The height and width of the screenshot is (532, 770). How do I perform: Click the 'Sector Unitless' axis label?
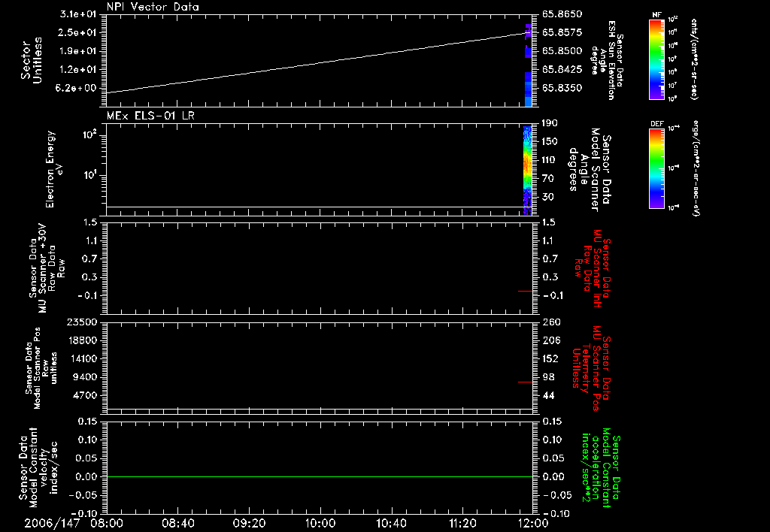coord(32,60)
